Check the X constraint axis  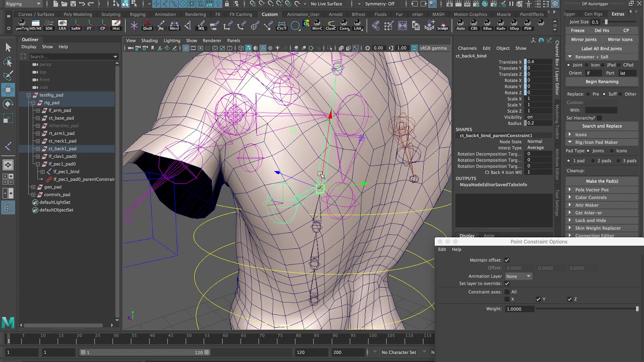tap(507, 299)
